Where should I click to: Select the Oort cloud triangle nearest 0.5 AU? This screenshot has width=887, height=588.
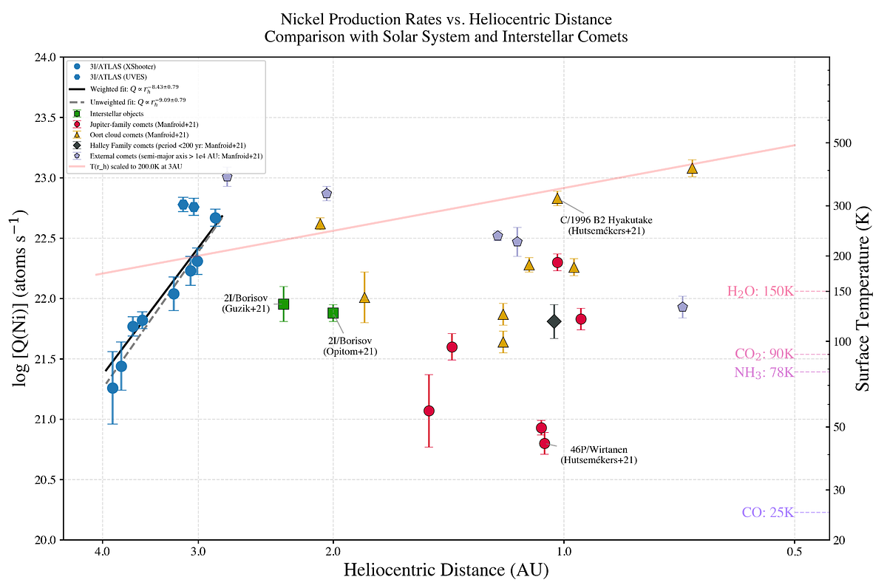point(693,168)
